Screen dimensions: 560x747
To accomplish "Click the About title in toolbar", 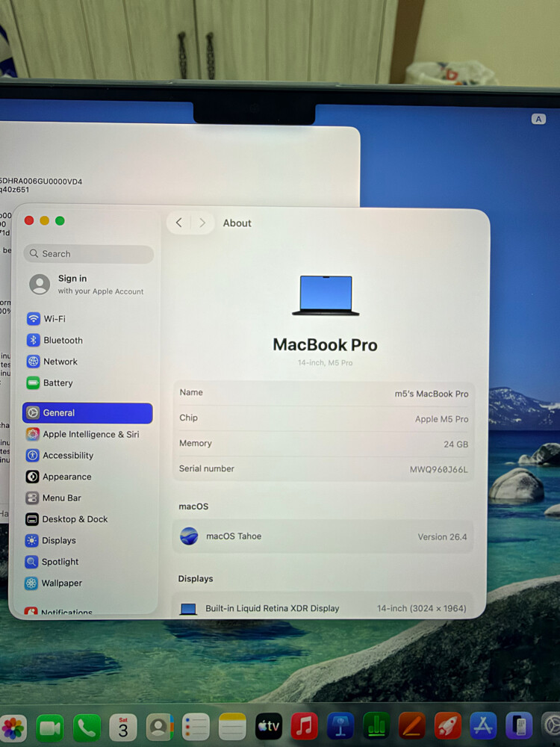I will click(x=237, y=223).
